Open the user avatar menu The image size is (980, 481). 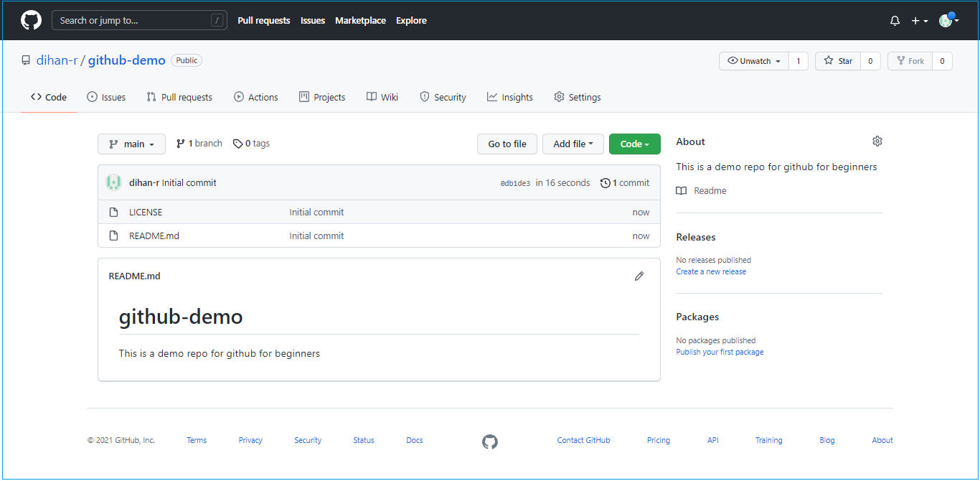tap(949, 21)
